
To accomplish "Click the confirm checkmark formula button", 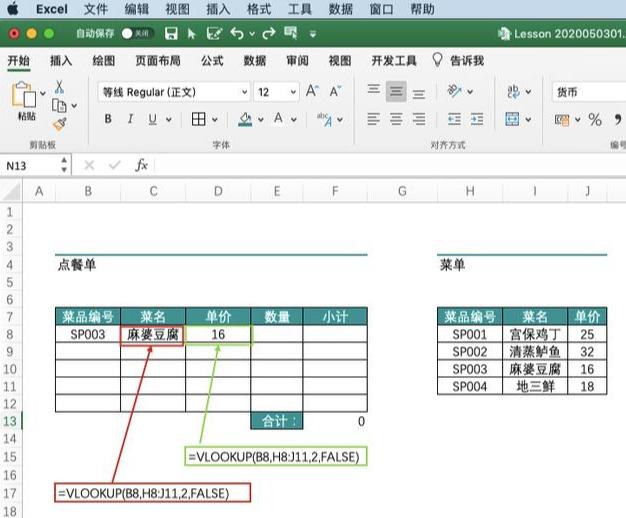I will pyautogui.click(x=115, y=165).
